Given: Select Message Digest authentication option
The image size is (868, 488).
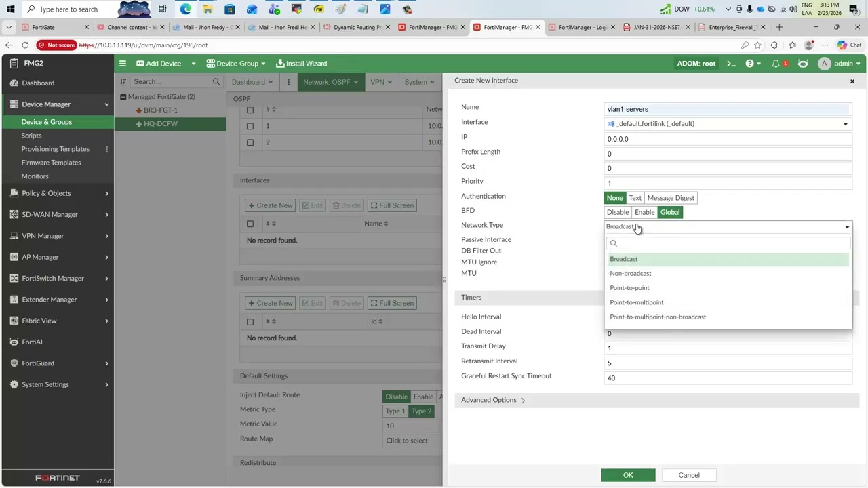Looking at the screenshot, I should click(671, 198).
